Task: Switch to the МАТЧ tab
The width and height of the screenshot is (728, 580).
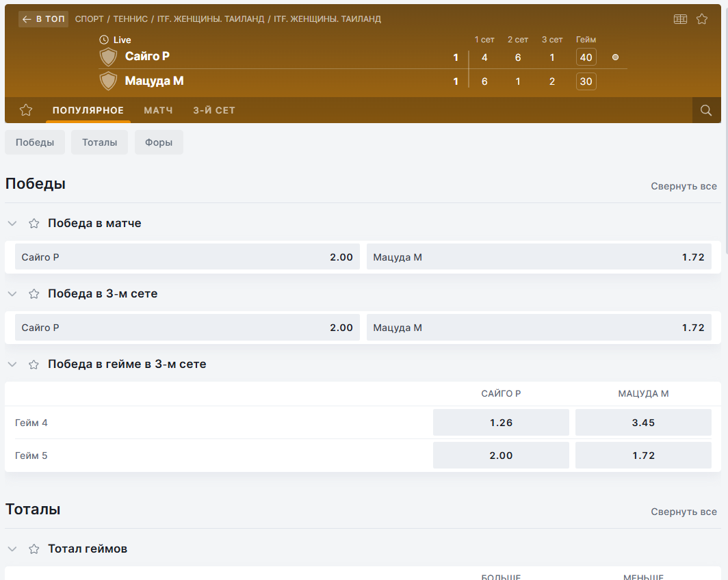Action: (x=158, y=110)
